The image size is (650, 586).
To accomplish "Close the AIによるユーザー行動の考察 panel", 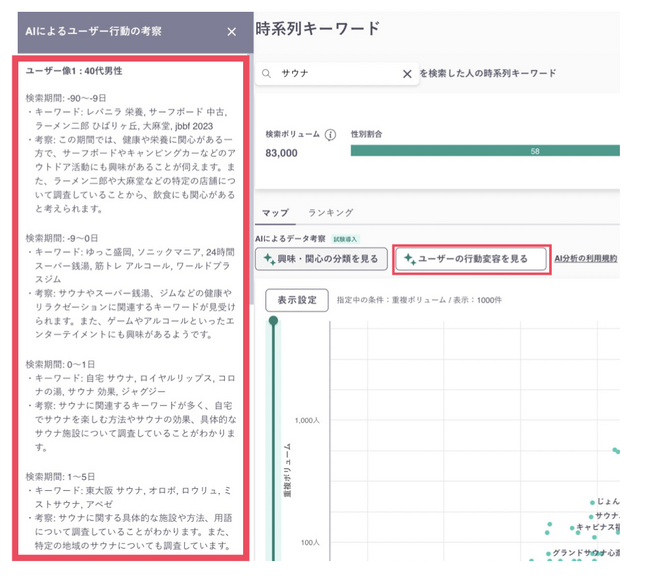I will click(232, 32).
